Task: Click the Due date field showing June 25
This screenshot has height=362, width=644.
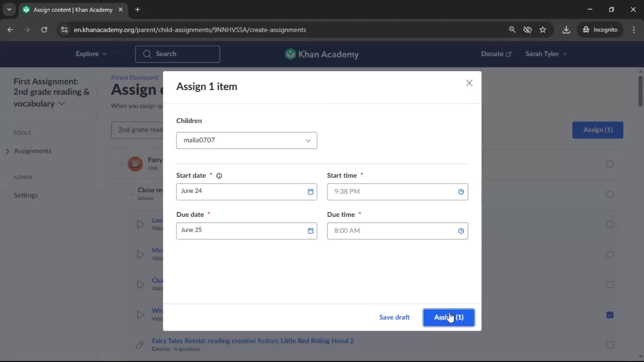Action: (247, 231)
